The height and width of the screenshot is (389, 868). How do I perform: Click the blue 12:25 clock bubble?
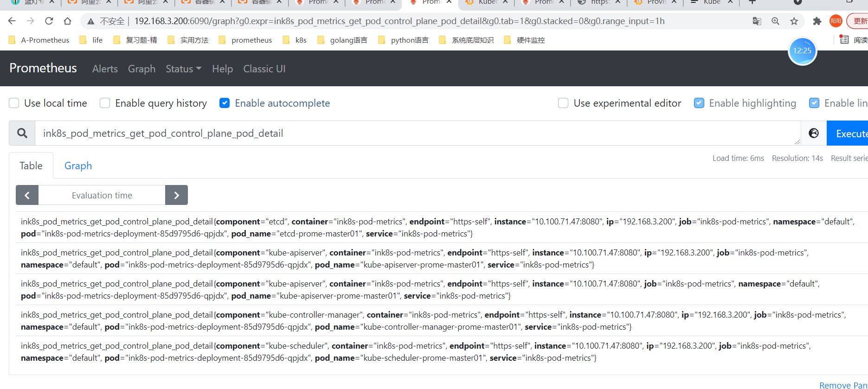click(x=802, y=51)
